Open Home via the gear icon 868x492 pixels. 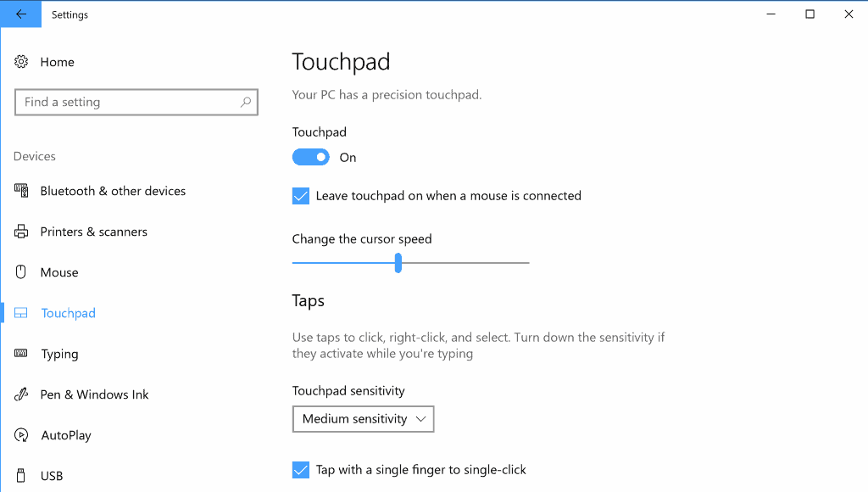pos(21,61)
